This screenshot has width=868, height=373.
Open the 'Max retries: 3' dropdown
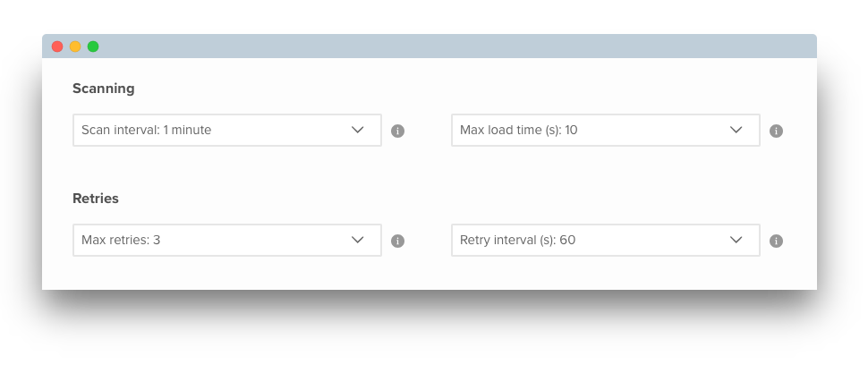(227, 241)
